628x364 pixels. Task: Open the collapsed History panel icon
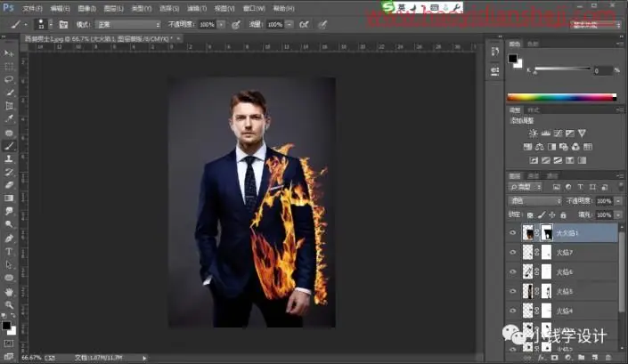click(495, 52)
